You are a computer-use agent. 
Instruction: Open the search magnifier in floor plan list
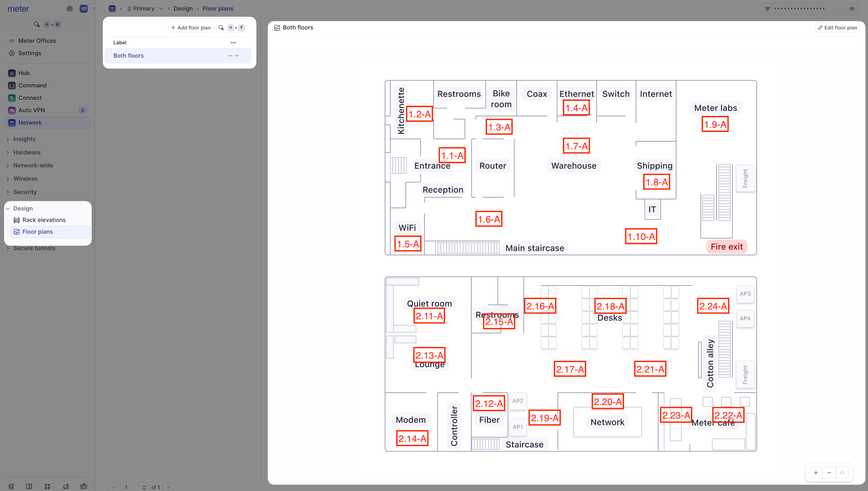point(221,28)
